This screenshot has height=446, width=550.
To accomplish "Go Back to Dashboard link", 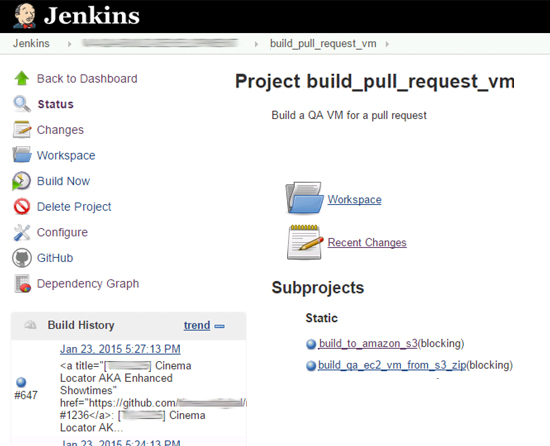I will (x=87, y=79).
